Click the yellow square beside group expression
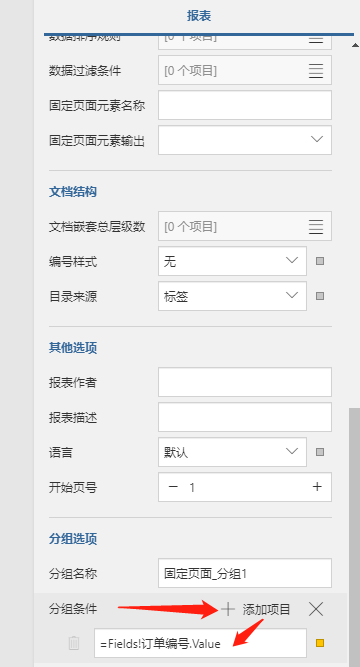Screen dimensions: 360x667 [320, 643]
